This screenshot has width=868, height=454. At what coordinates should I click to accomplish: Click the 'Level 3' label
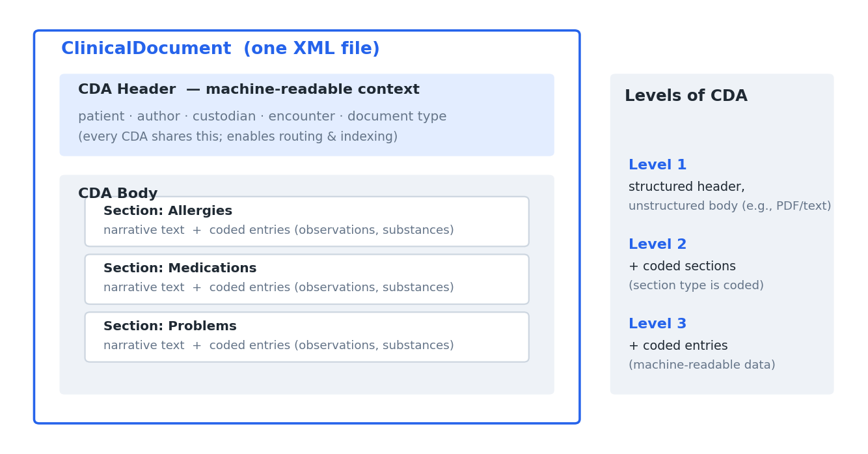click(657, 324)
